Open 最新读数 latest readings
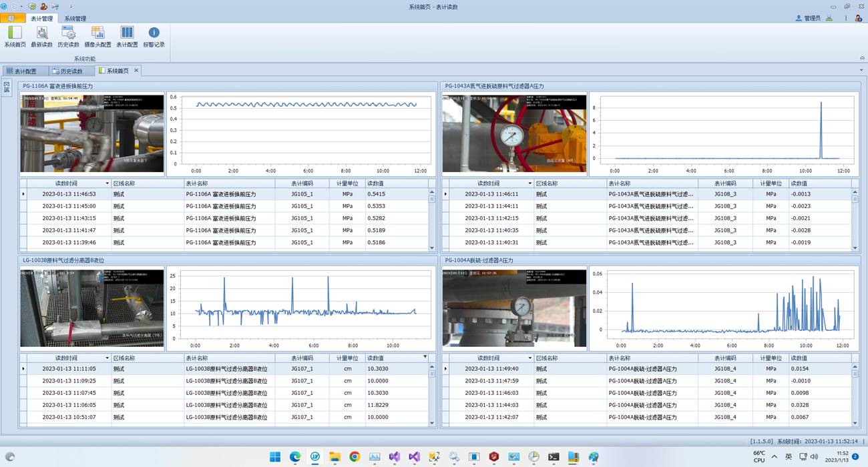 click(x=41, y=35)
